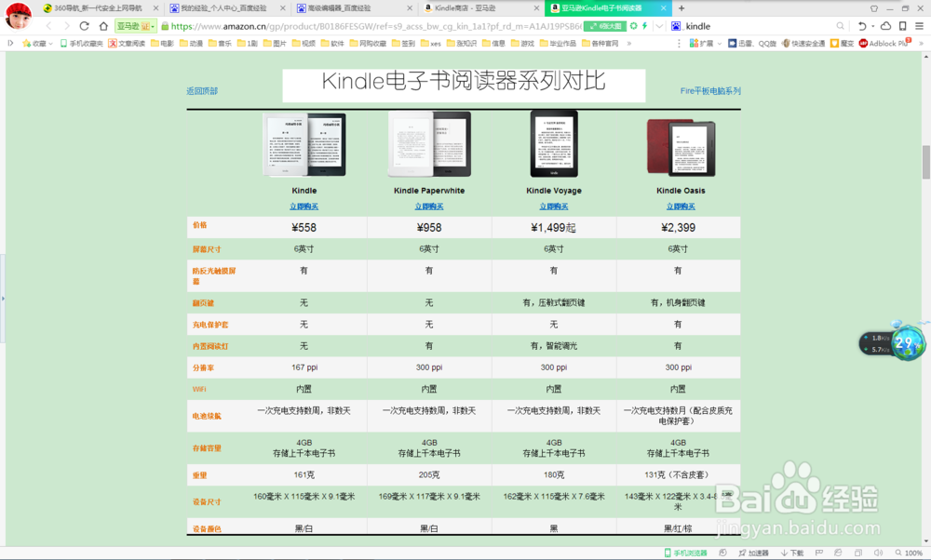Image resolution: width=931 pixels, height=560 pixels.
Task: Open the cloud sync icon beside search box
Action: 885,25
